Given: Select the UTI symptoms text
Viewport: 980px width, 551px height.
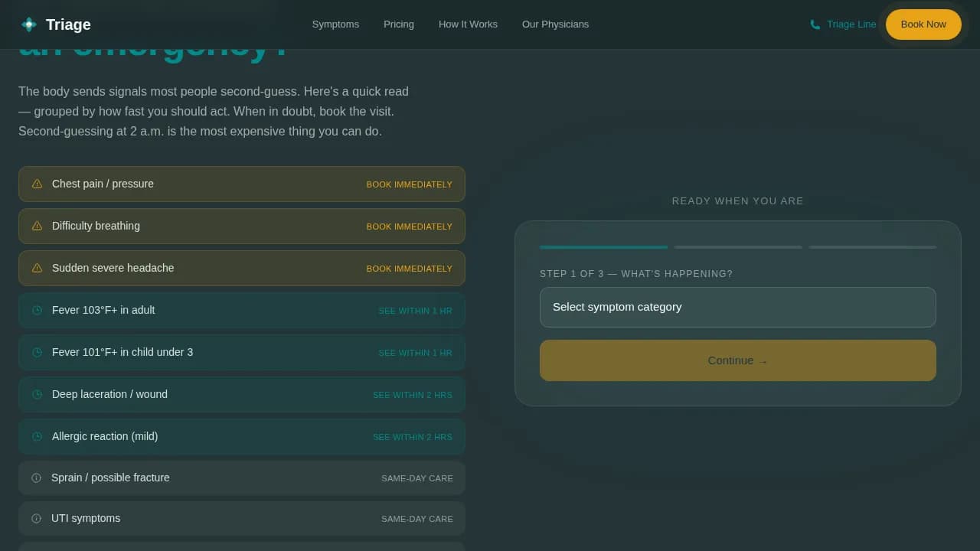Looking at the screenshot, I should [86, 518].
